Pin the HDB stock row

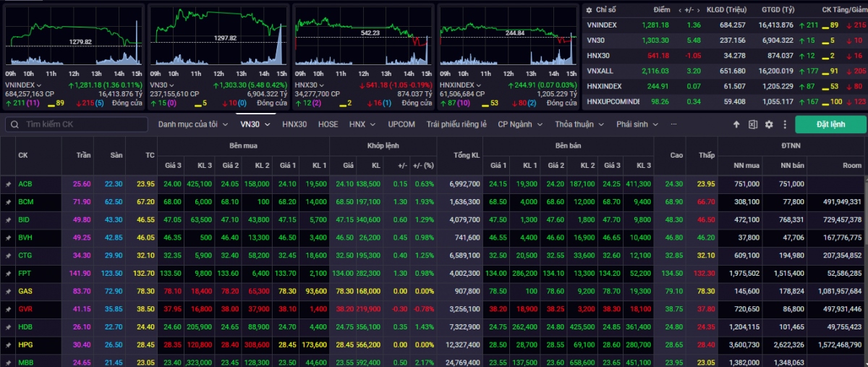8,327
